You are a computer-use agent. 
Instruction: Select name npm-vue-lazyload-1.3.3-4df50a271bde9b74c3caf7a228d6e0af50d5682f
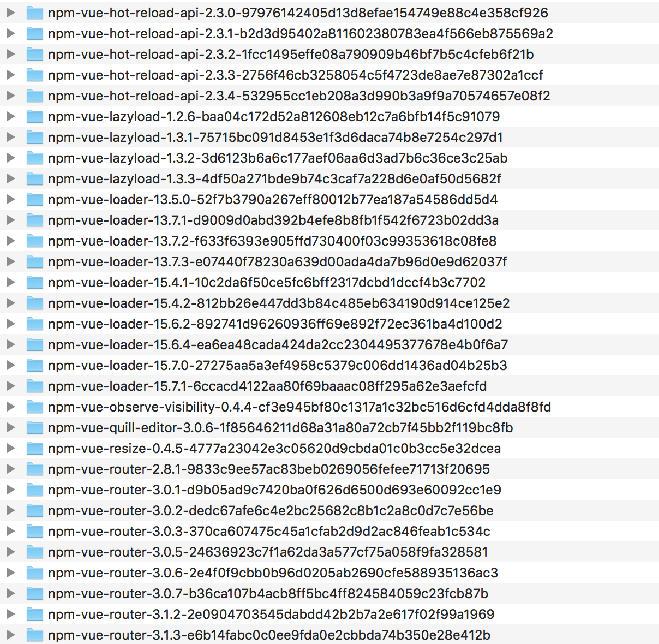point(274,179)
